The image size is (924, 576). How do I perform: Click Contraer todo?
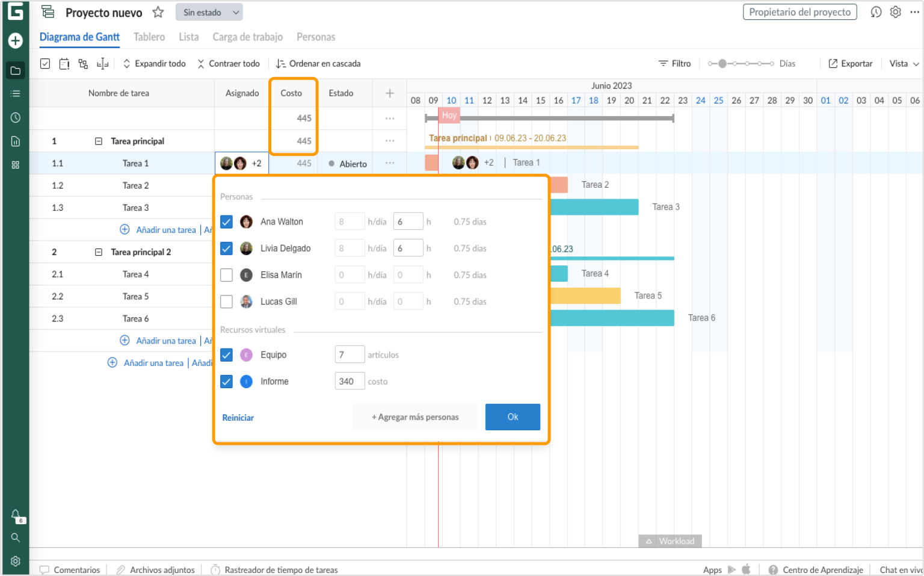coord(229,64)
